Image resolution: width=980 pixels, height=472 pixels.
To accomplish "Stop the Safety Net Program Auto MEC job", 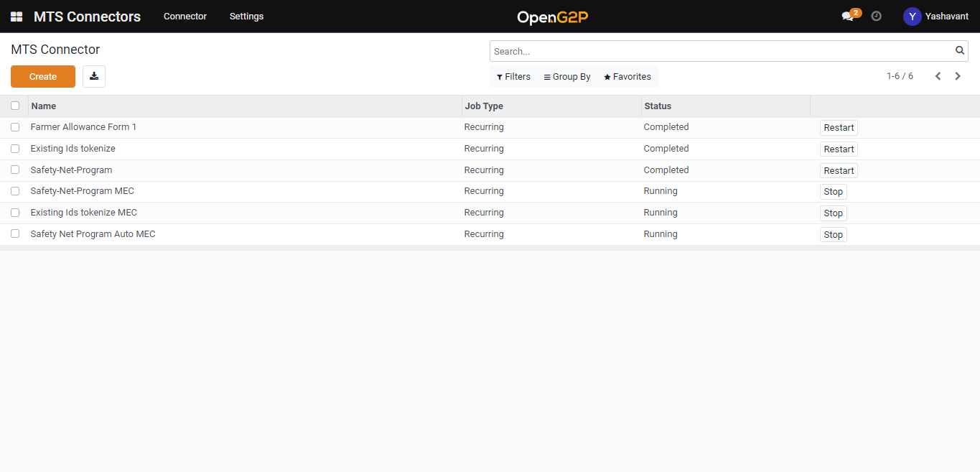I will (833, 235).
